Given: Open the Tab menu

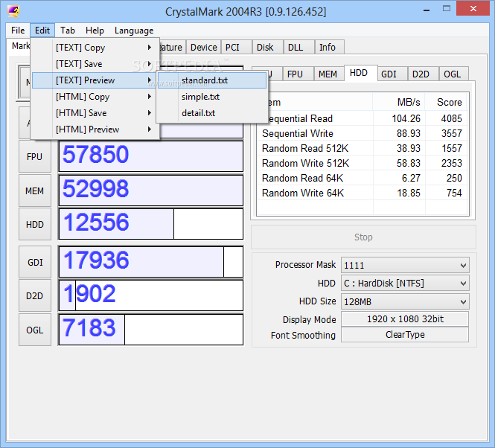Looking at the screenshot, I should click(68, 31).
